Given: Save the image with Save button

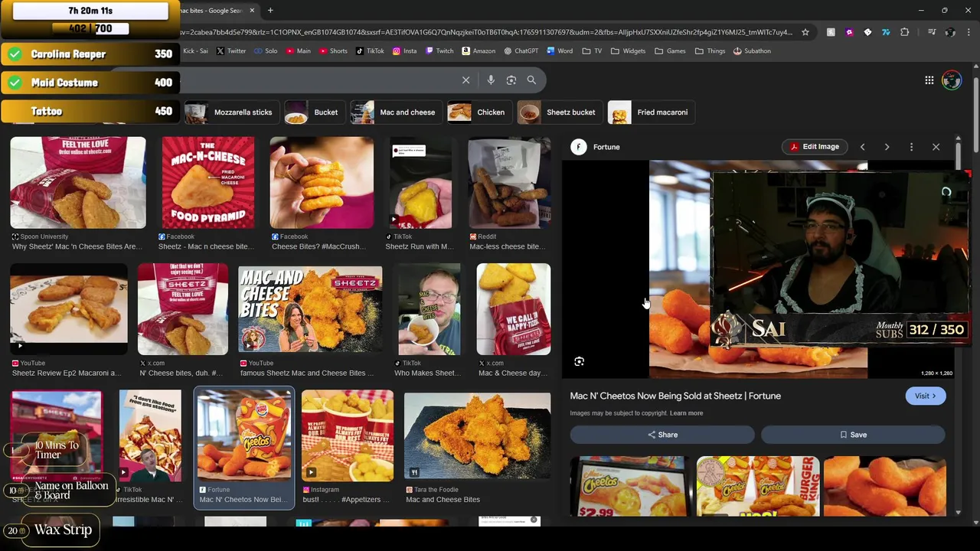Looking at the screenshot, I should [853, 435].
